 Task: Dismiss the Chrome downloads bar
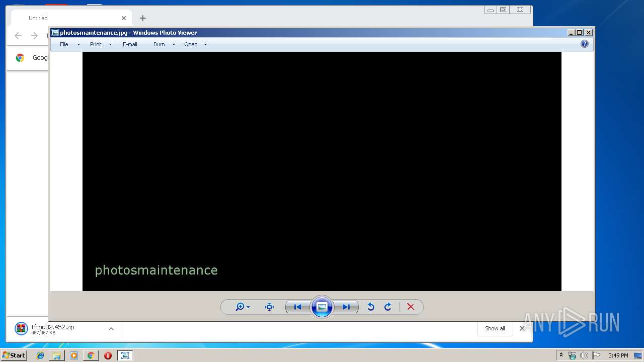pyautogui.click(x=522, y=328)
